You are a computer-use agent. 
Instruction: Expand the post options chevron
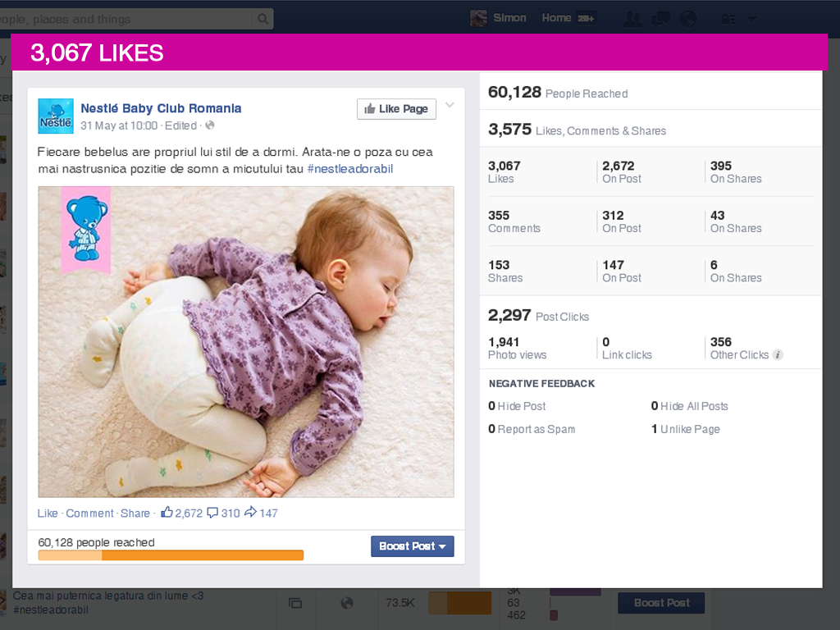[450, 105]
